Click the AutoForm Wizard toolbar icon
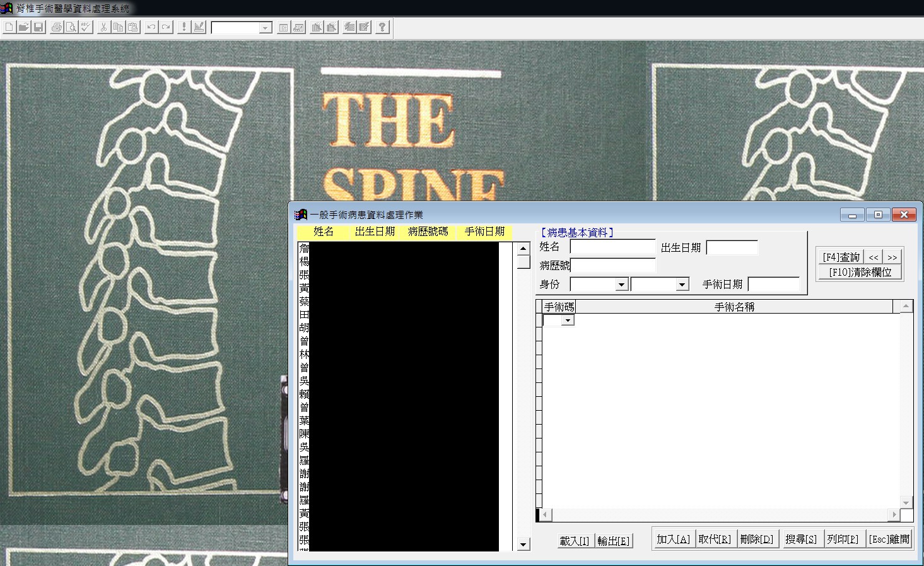924x566 pixels. pyautogui.click(x=349, y=27)
